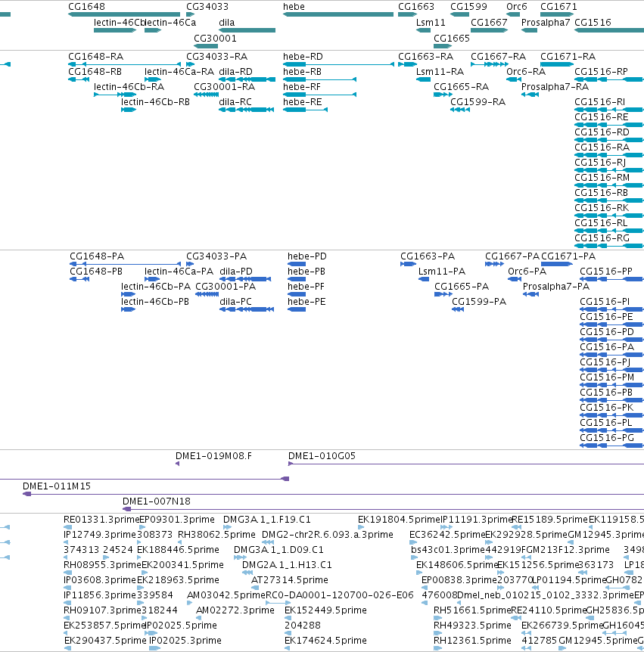This screenshot has height=652, width=644.
Task: Open the Prosalpha7 gene label
Action: point(546,23)
